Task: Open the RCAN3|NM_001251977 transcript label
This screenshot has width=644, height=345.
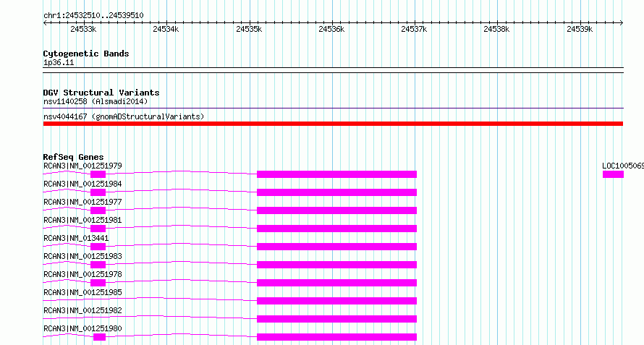Action: (x=82, y=202)
